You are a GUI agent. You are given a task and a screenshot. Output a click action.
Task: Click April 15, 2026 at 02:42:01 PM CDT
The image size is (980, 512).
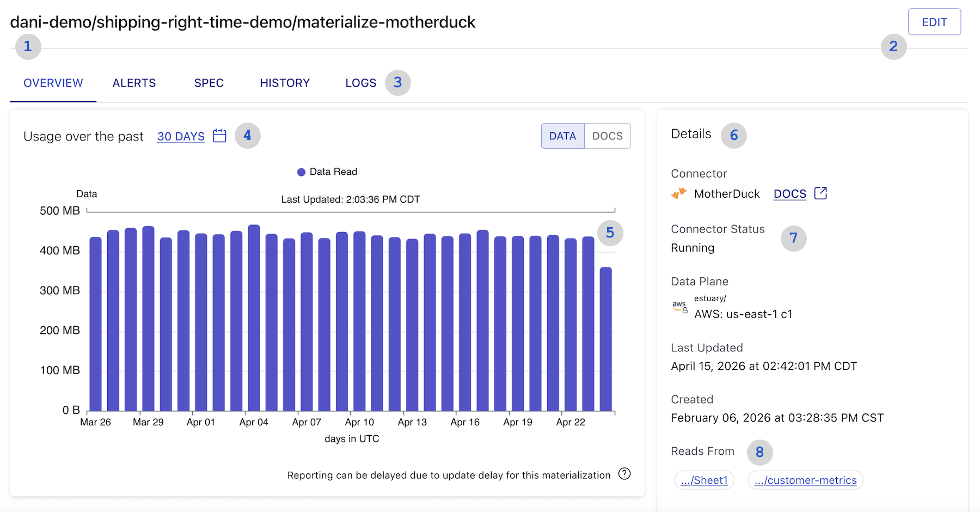point(764,366)
